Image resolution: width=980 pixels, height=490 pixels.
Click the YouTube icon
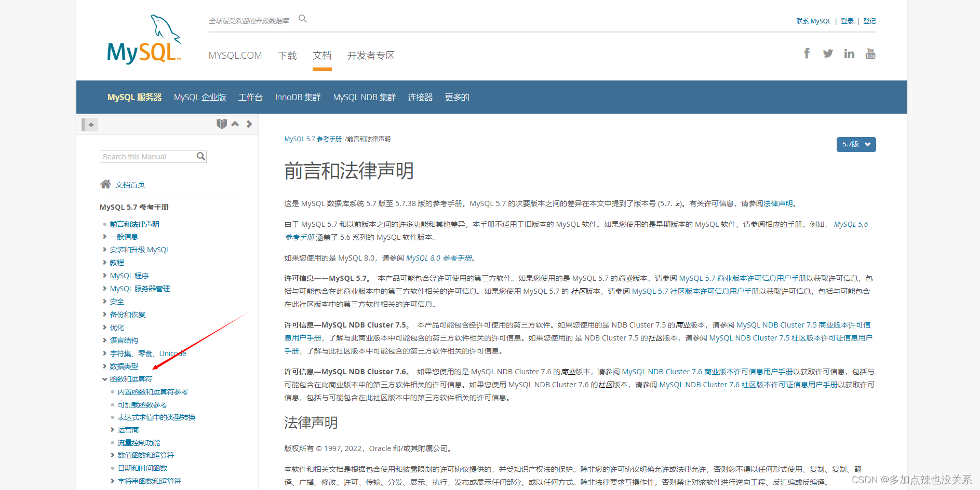(x=870, y=53)
